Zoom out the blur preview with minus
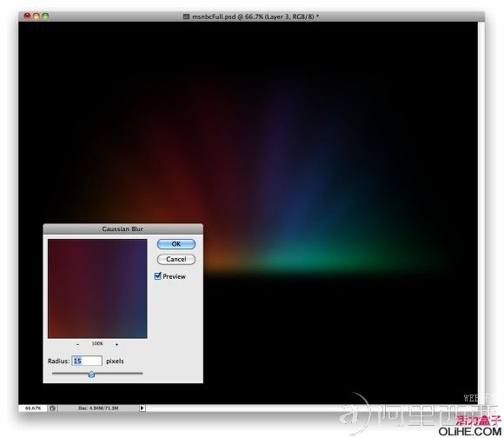504x438 pixels. coord(78,344)
